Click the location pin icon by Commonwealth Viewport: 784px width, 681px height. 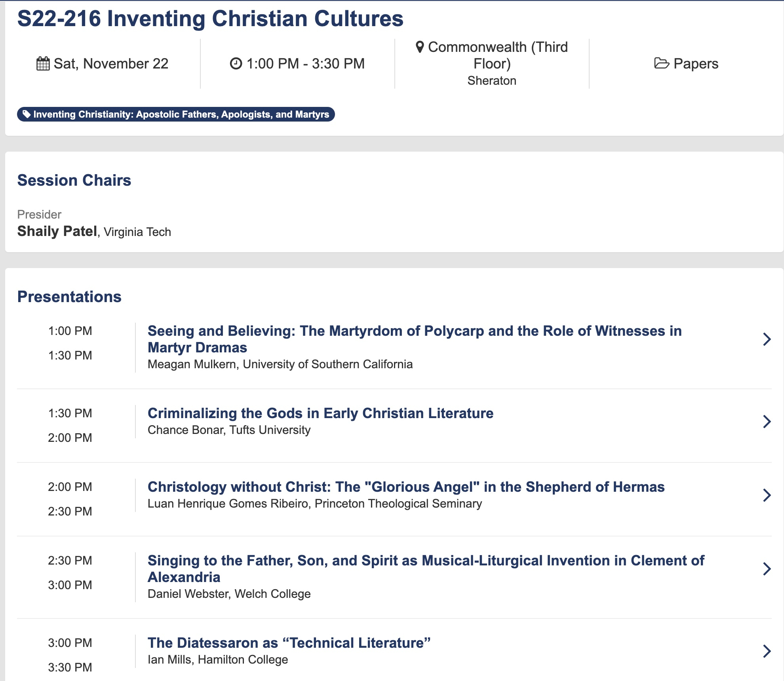(x=420, y=47)
